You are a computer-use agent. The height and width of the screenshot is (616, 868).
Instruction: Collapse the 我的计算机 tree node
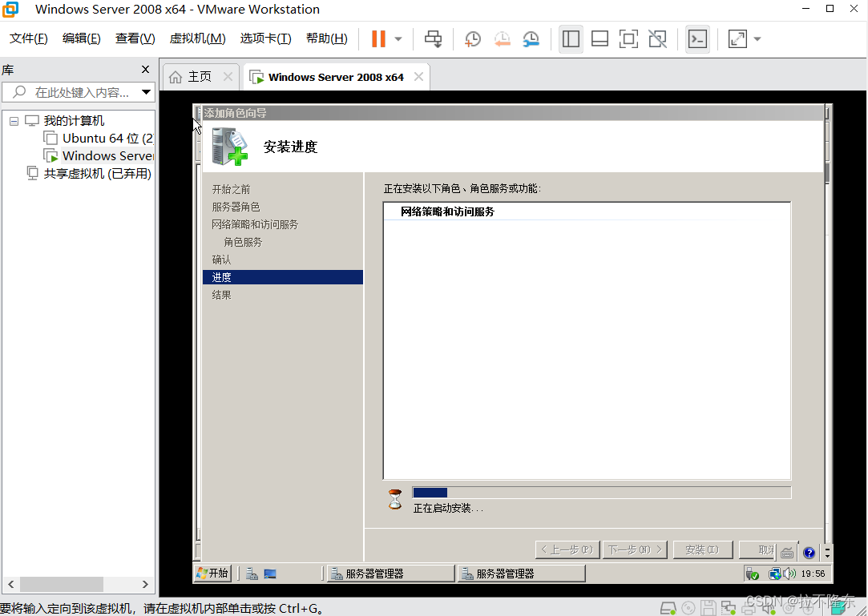click(14, 121)
